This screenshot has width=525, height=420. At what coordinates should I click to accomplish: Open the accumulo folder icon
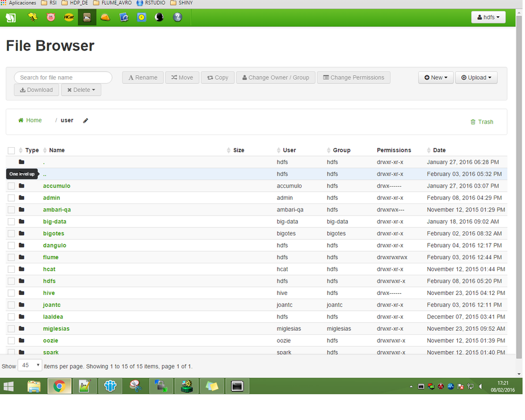coord(22,186)
